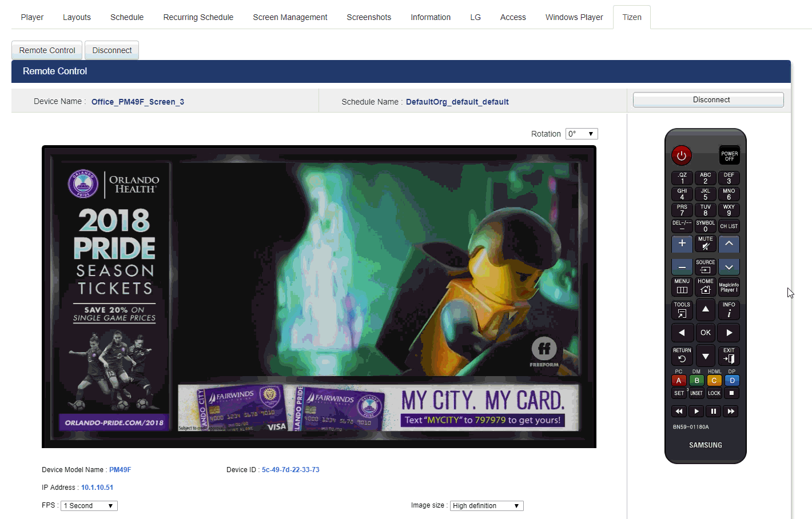
Task: Open SOURCE selection on the remote
Action: pos(706,267)
